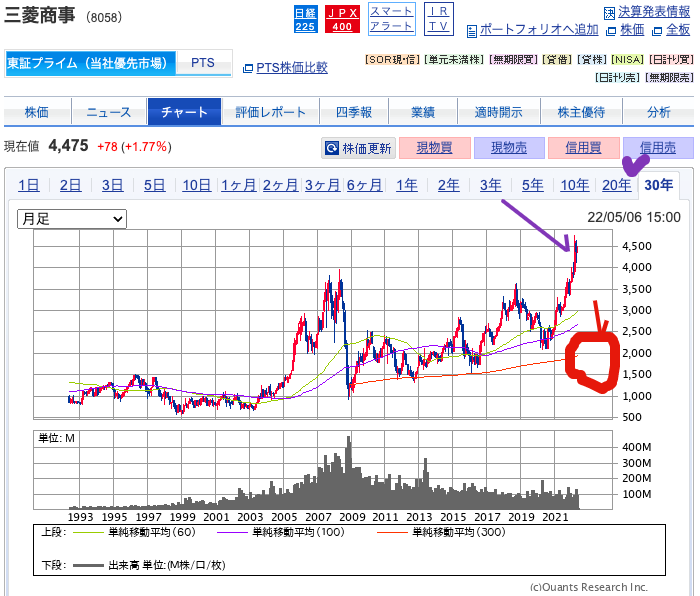Select the 1日 chart period
This screenshot has height=596, width=700.
coord(29,185)
